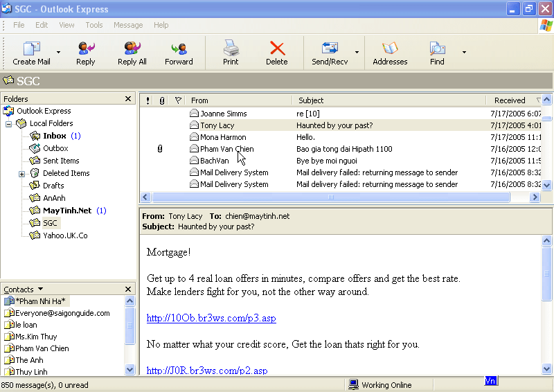Open the Deleted Items folder
This screenshot has height=392, width=554.
pyautogui.click(x=60, y=173)
